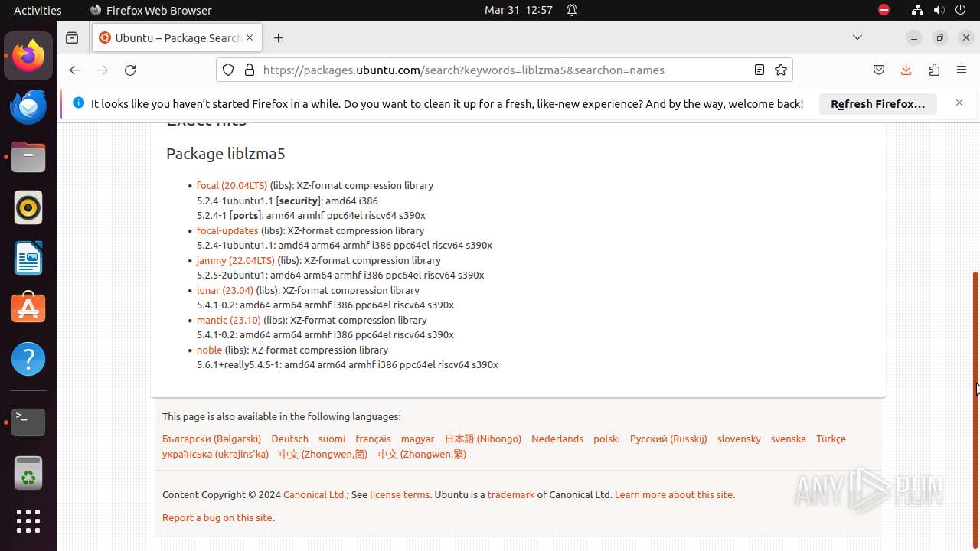
Task: Open the lunar (23.04) link
Action: 225,290
